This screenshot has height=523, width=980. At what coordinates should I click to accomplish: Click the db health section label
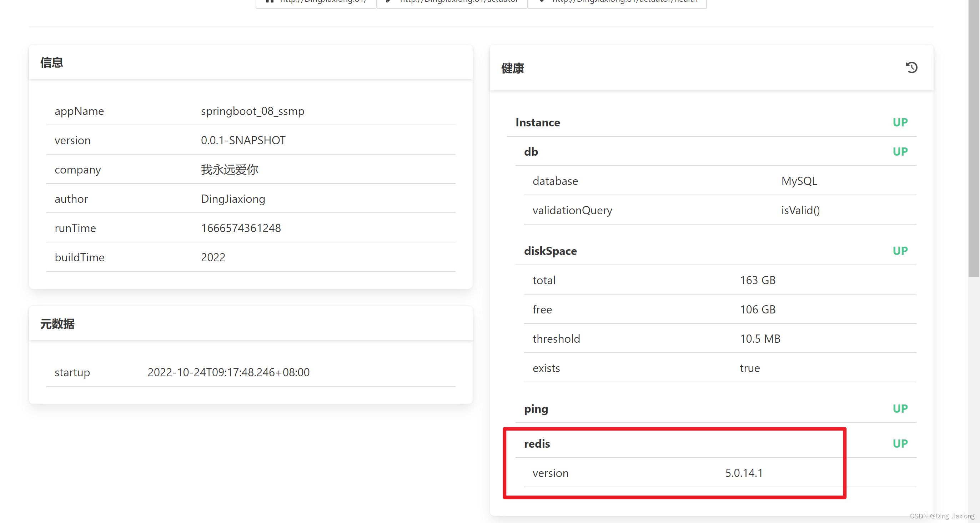click(531, 152)
